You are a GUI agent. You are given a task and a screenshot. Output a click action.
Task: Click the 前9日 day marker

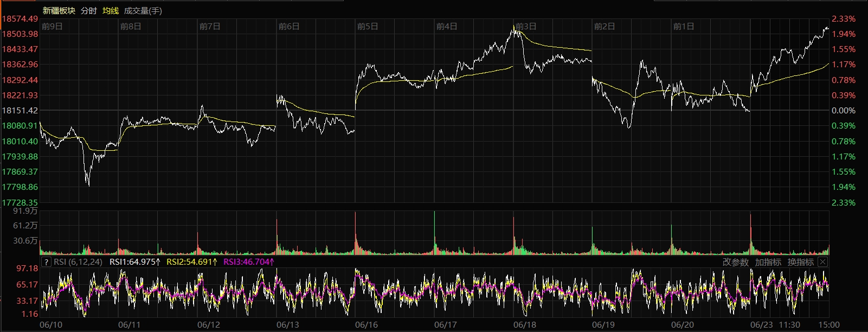[x=52, y=26]
